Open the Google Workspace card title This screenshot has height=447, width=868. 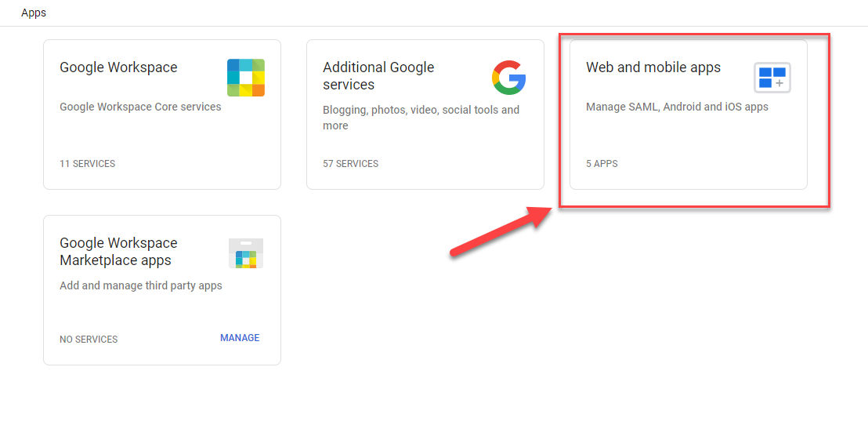[118, 67]
